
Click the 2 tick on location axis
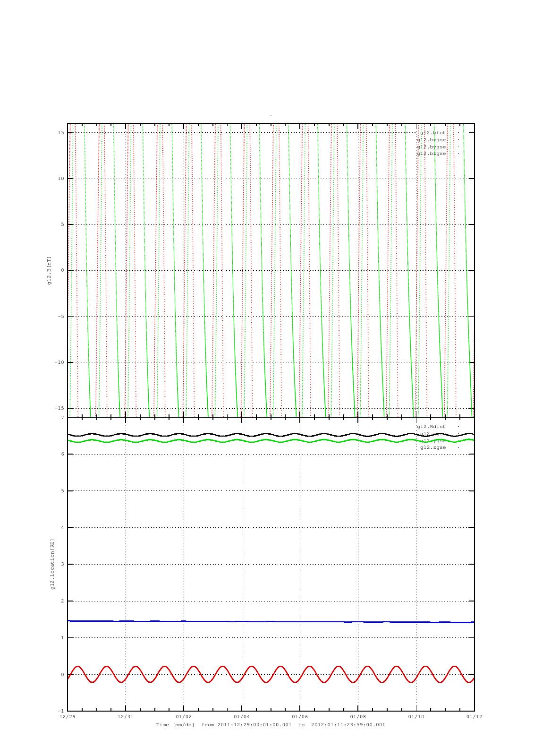(62, 601)
